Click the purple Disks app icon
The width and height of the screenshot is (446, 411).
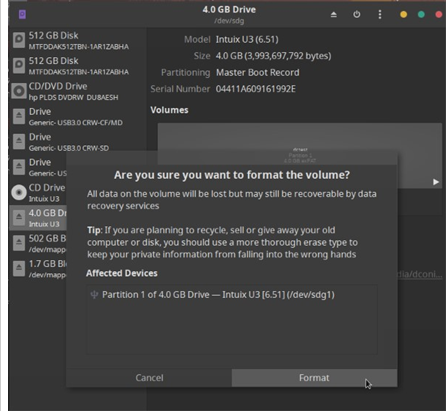(x=22, y=14)
